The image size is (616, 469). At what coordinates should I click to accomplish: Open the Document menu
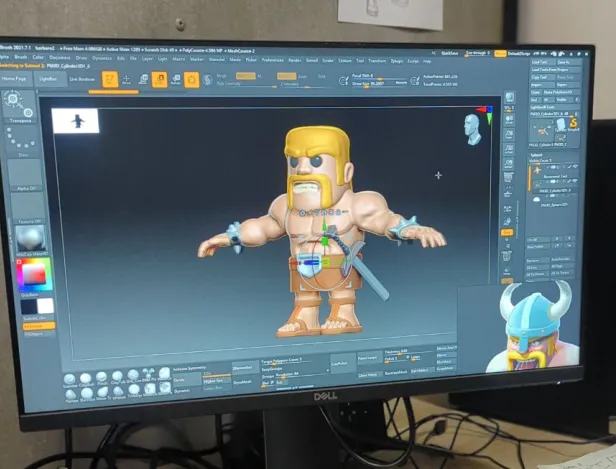pyautogui.click(x=60, y=57)
